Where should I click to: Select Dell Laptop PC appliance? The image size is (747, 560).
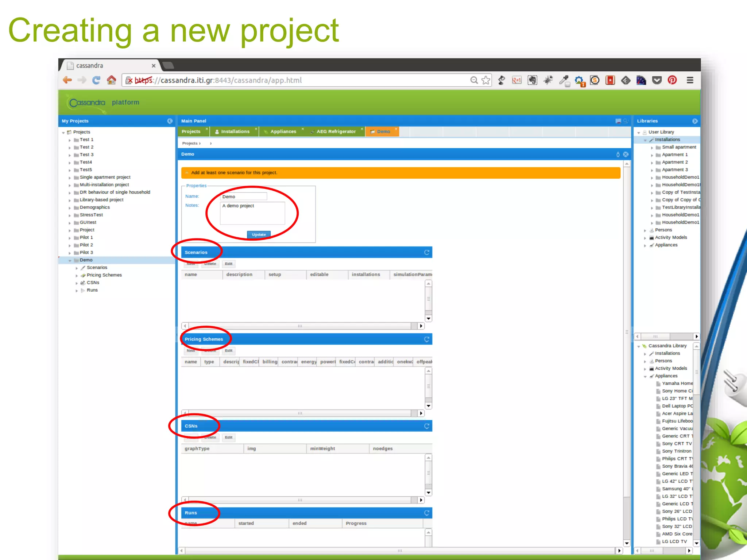(677, 406)
